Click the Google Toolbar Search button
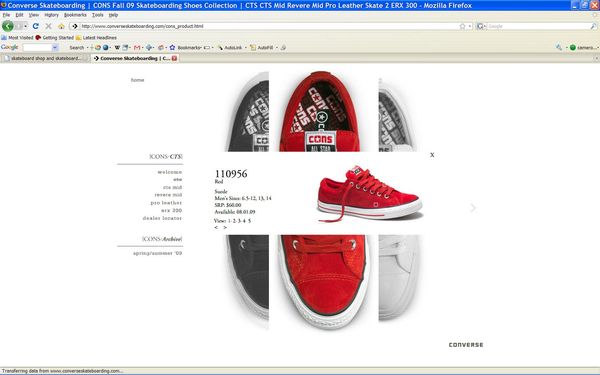Image resolution: width=600 pixels, height=375 pixels. tap(77, 47)
